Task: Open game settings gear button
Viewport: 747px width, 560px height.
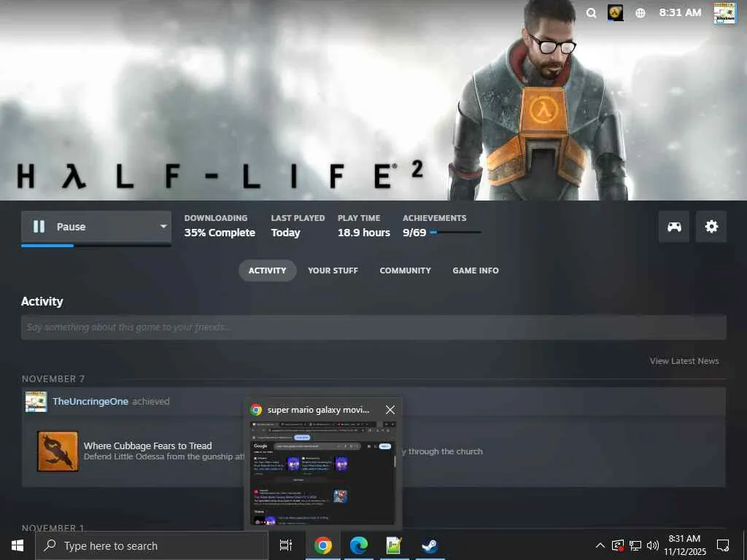Action: pos(711,227)
